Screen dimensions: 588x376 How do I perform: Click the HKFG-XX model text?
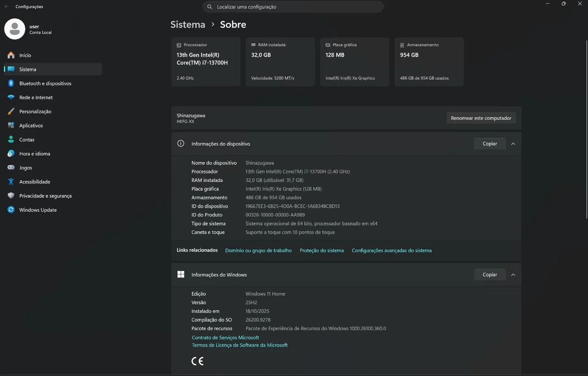186,121
